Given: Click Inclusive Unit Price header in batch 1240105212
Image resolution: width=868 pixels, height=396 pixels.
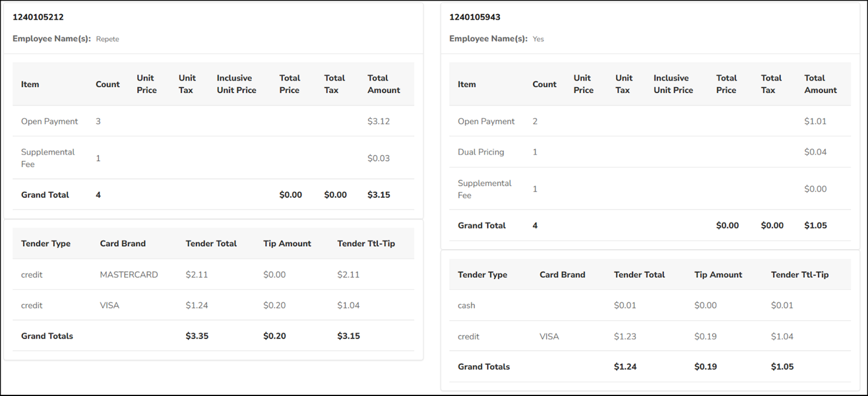Looking at the screenshot, I should point(236,84).
